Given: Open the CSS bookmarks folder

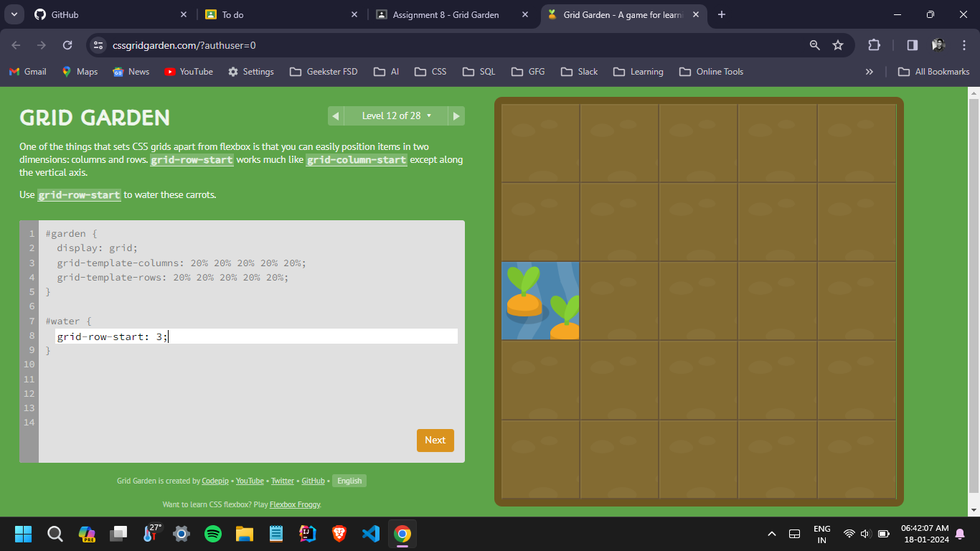Looking at the screenshot, I should click(431, 72).
